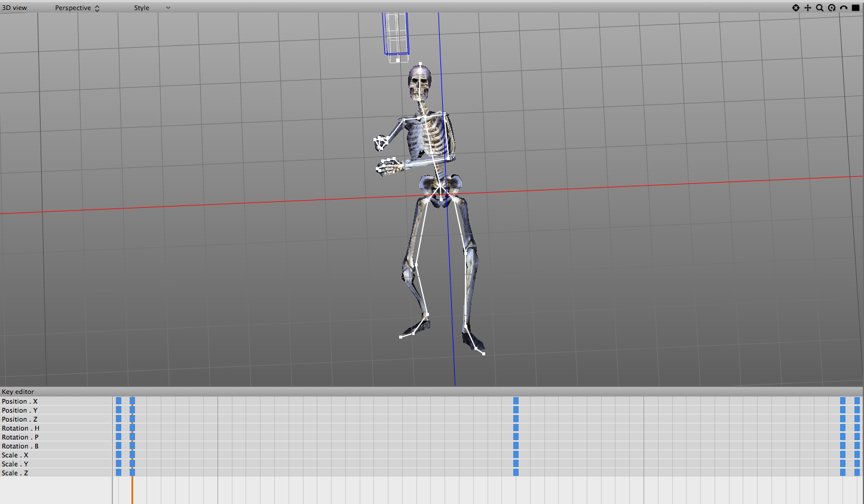Click the rotate view circular icon
864x504 pixels.
coord(831,8)
